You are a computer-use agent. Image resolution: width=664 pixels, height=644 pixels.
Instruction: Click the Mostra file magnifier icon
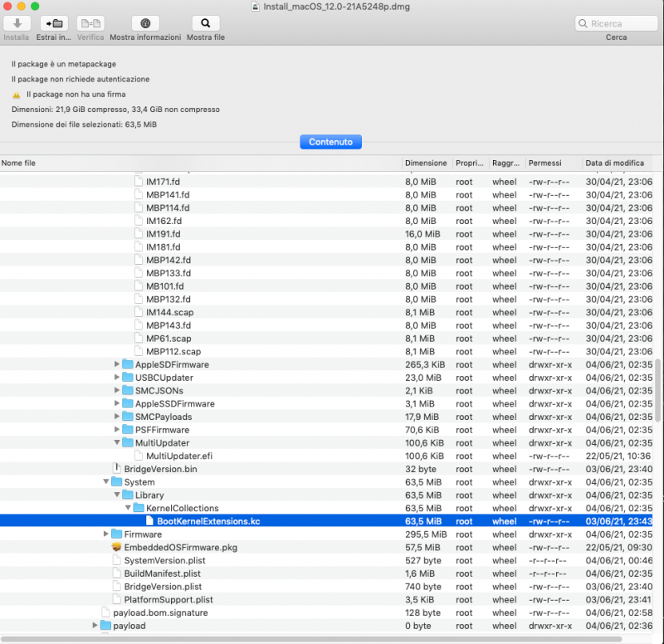(x=205, y=24)
